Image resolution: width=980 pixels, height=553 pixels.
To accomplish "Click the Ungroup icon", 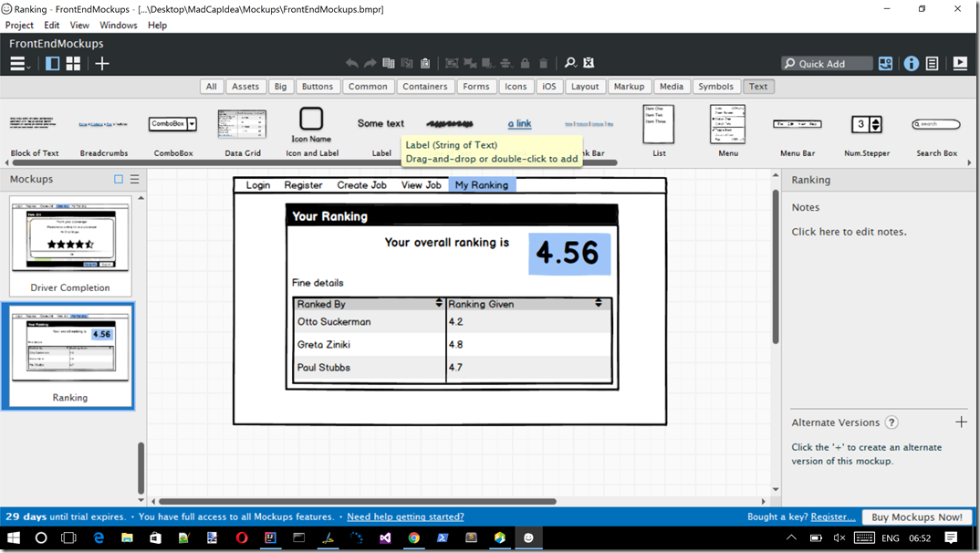I will tap(470, 63).
